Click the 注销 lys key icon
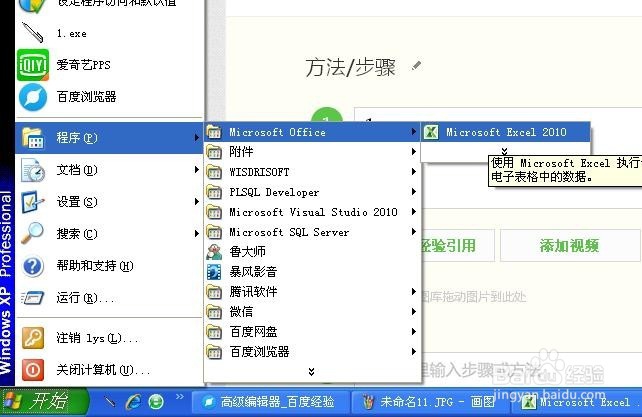 coord(33,338)
